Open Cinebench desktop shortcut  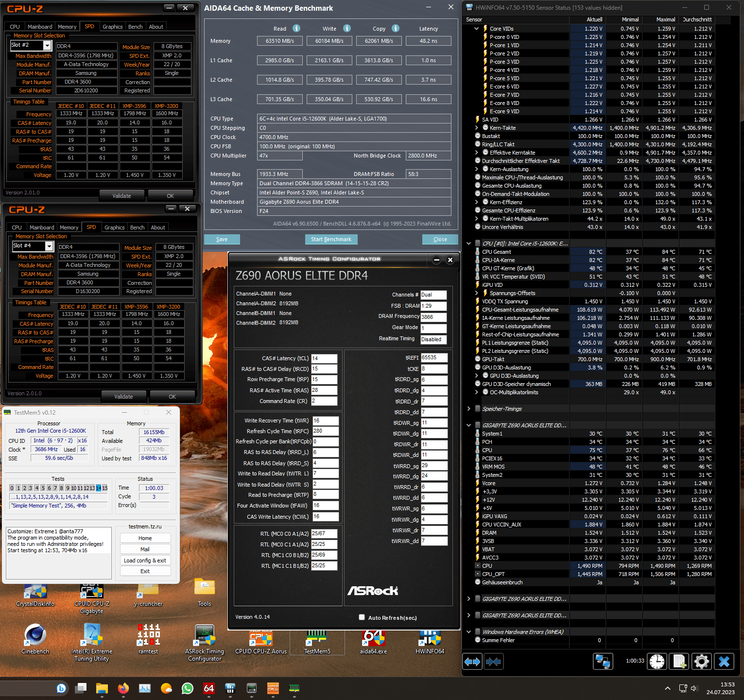35,639
